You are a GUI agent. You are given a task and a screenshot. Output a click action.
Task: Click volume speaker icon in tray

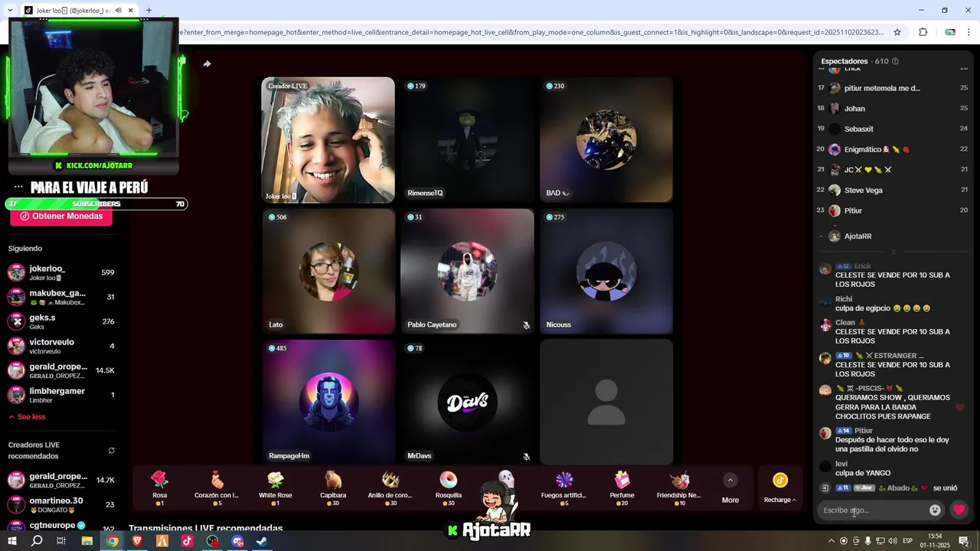click(892, 541)
